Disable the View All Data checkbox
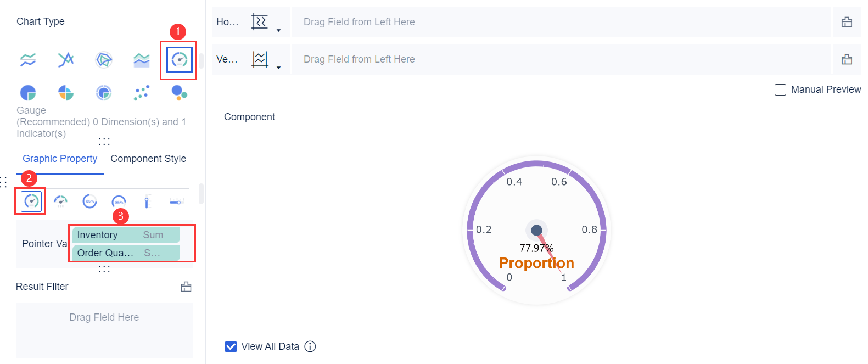This screenshot has height=364, width=868. [x=230, y=346]
